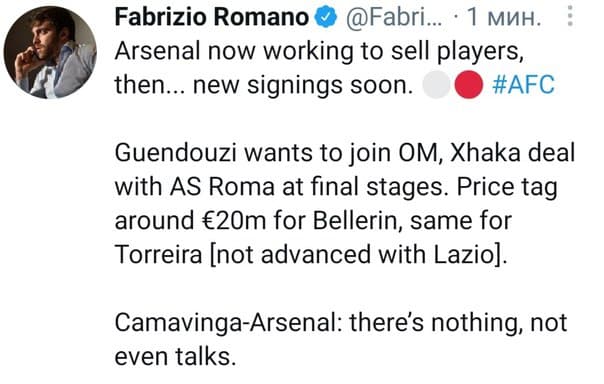Screen dimensions: 604x384
Task: Click the Fabrizio Romano display name
Action: coord(211,17)
